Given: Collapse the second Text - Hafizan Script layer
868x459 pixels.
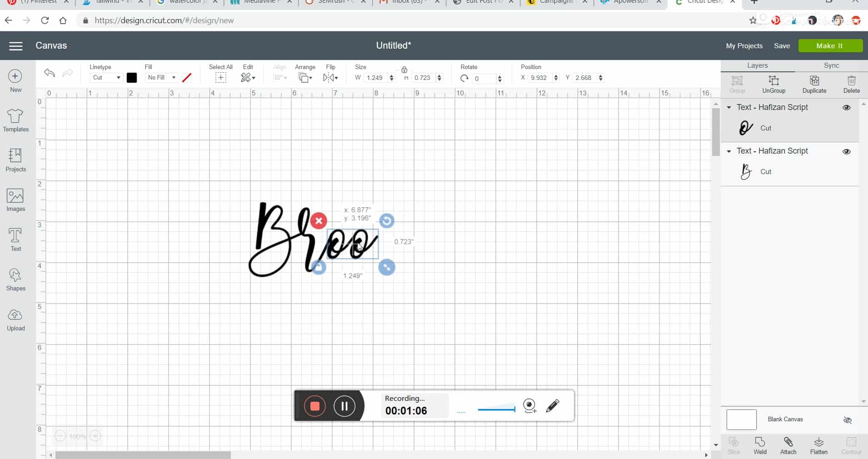Looking at the screenshot, I should click(728, 151).
